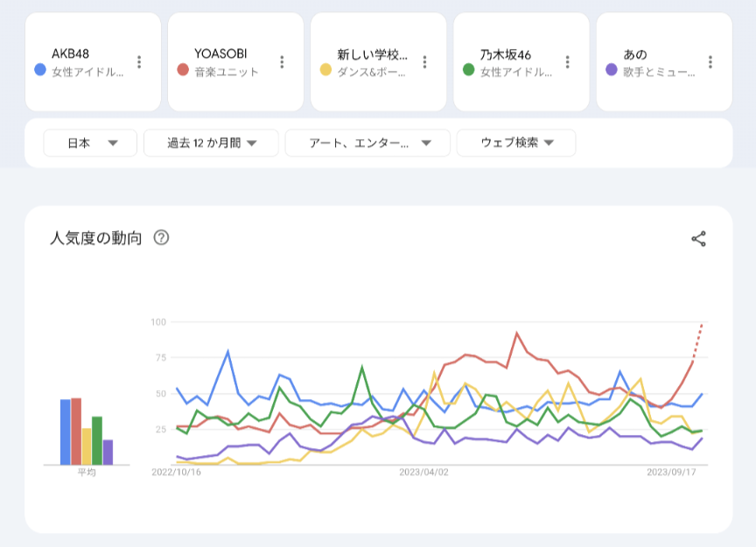This screenshot has height=547, width=756.
Task: Expand the 日本 region dropdown
Action: pos(90,143)
